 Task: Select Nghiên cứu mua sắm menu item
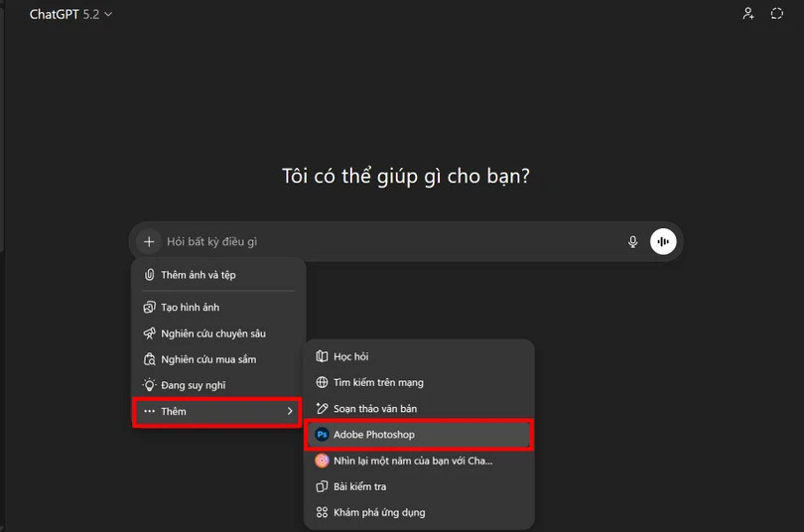[209, 359]
